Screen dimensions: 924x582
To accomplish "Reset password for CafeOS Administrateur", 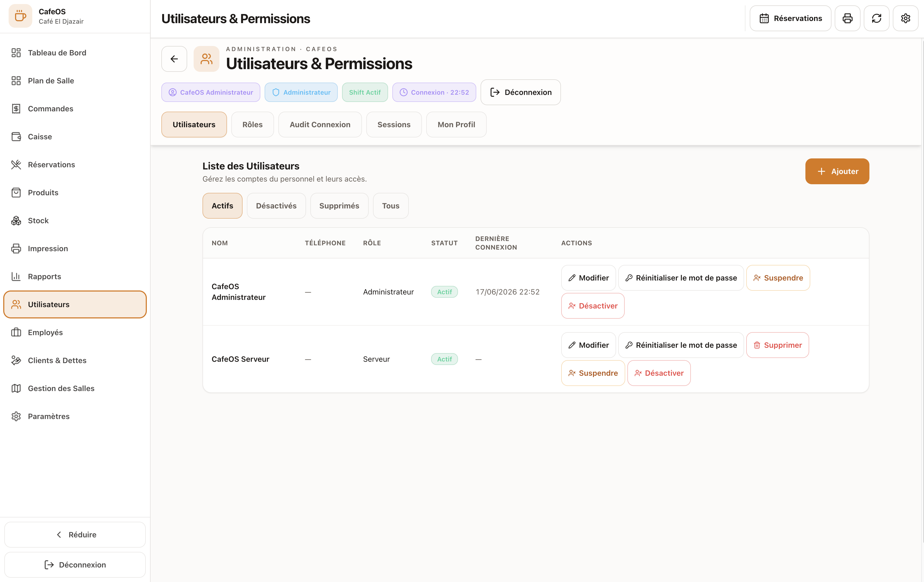I will pyautogui.click(x=681, y=278).
